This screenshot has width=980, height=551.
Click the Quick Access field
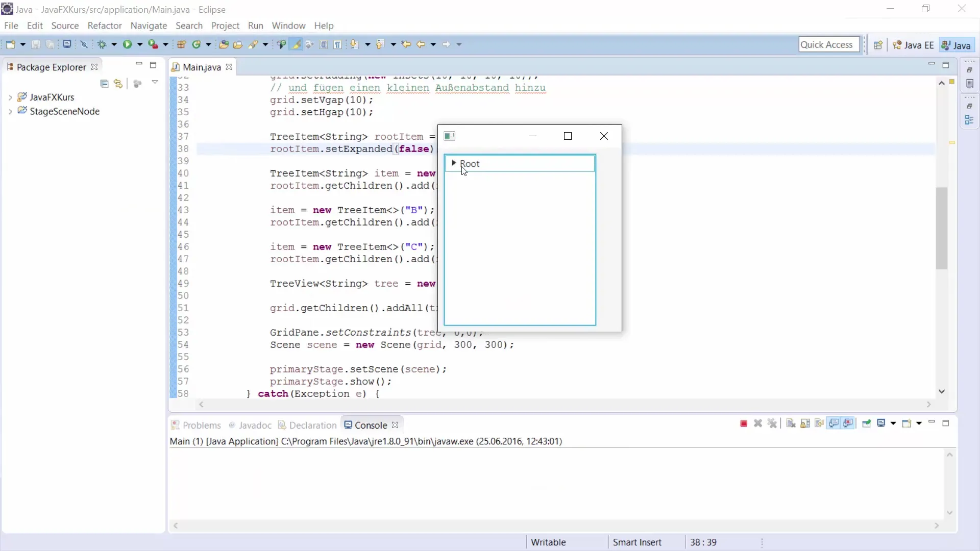click(829, 44)
